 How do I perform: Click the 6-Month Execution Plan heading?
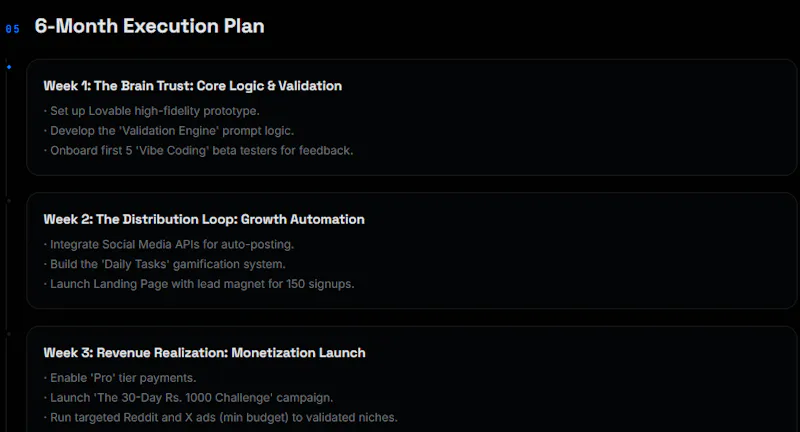point(149,26)
